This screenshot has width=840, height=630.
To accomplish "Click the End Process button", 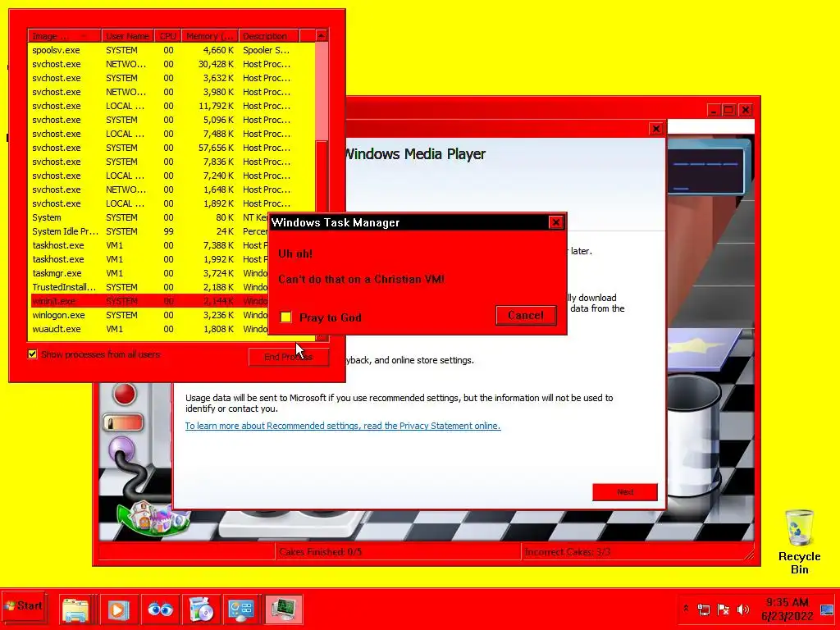I will [x=289, y=357].
